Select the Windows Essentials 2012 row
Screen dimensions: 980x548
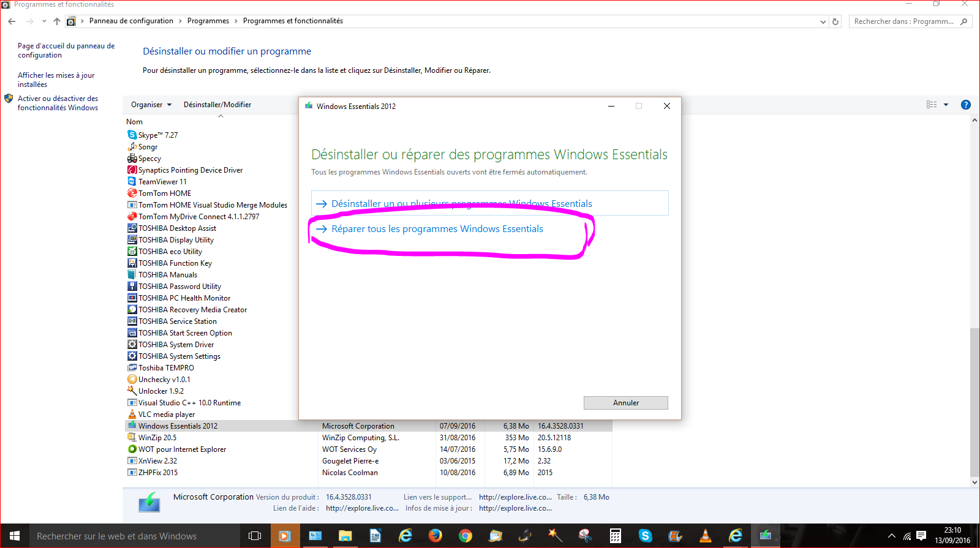(369, 426)
